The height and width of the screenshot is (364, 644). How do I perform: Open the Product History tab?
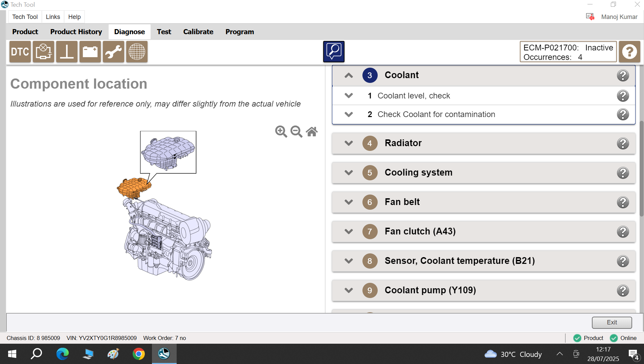click(x=76, y=32)
